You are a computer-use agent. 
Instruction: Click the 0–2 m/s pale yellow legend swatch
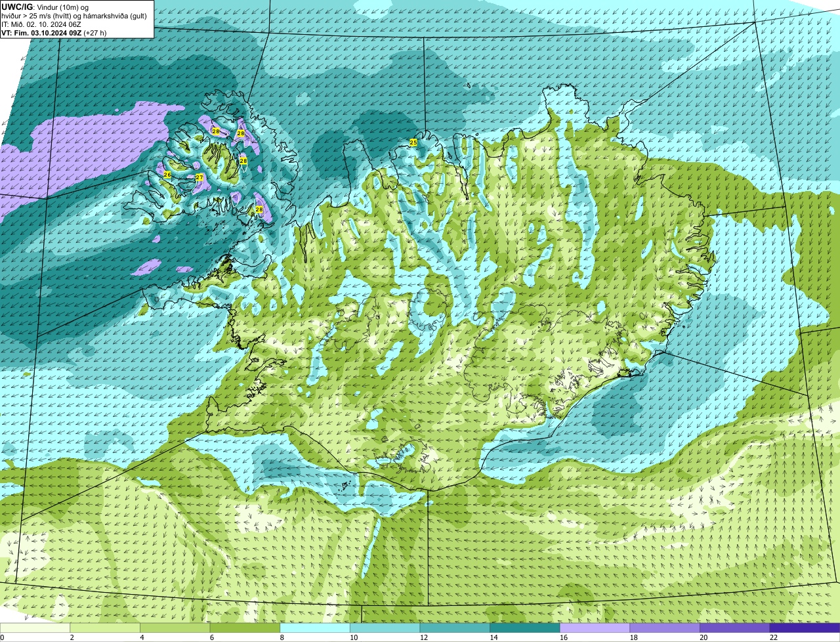pos(35,628)
